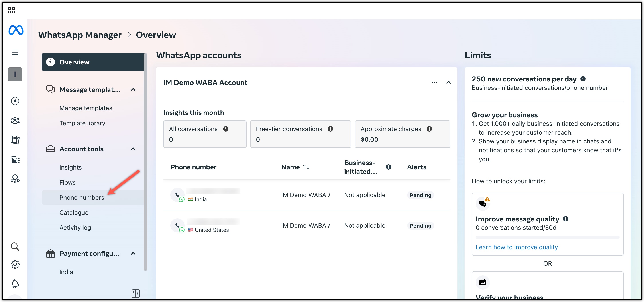644x302 pixels.
Task: Open the notifications bell icon
Action: (15, 284)
